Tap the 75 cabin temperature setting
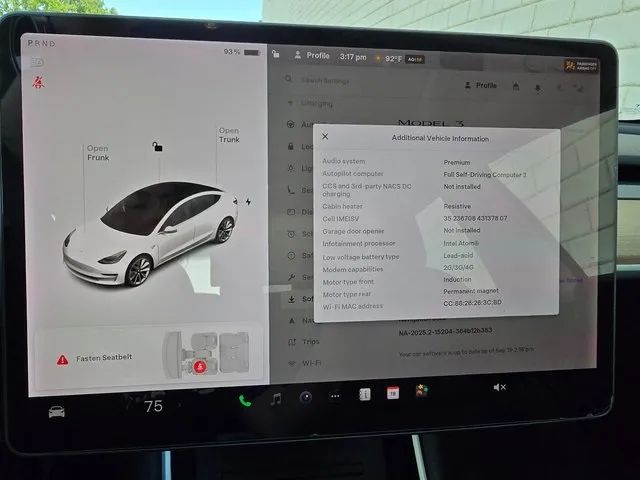The width and height of the screenshot is (640, 480). click(x=153, y=406)
